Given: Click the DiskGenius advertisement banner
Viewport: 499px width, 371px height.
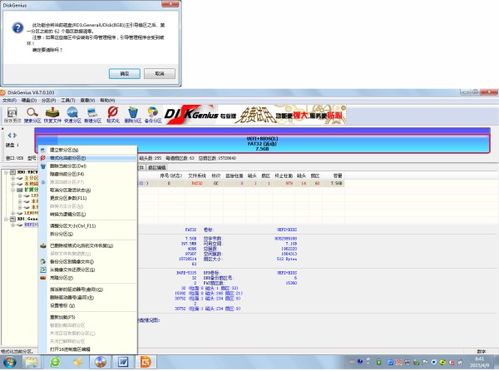Looking at the screenshot, I should [256, 115].
